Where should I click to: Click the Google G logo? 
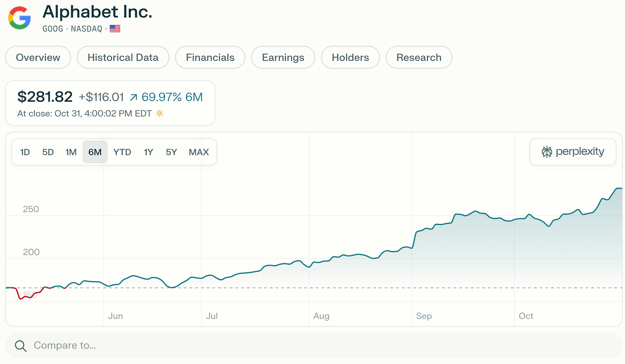pyautogui.click(x=20, y=18)
